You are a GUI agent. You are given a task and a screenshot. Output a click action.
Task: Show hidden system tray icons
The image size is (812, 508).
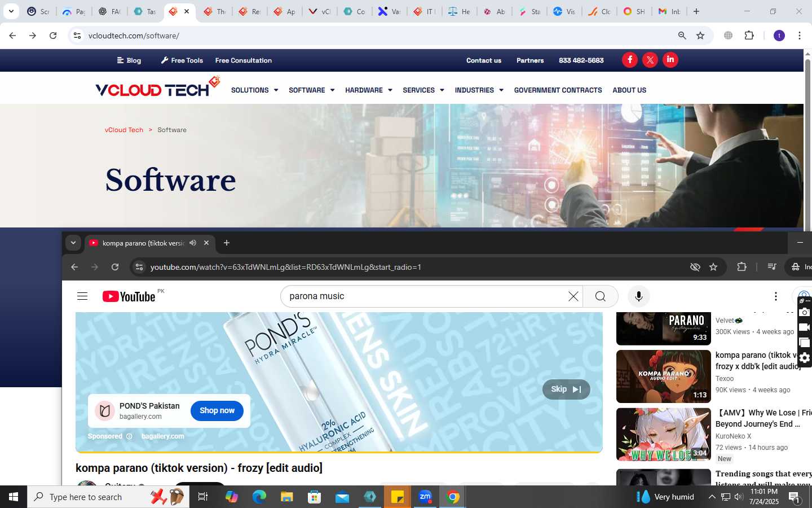tap(712, 497)
